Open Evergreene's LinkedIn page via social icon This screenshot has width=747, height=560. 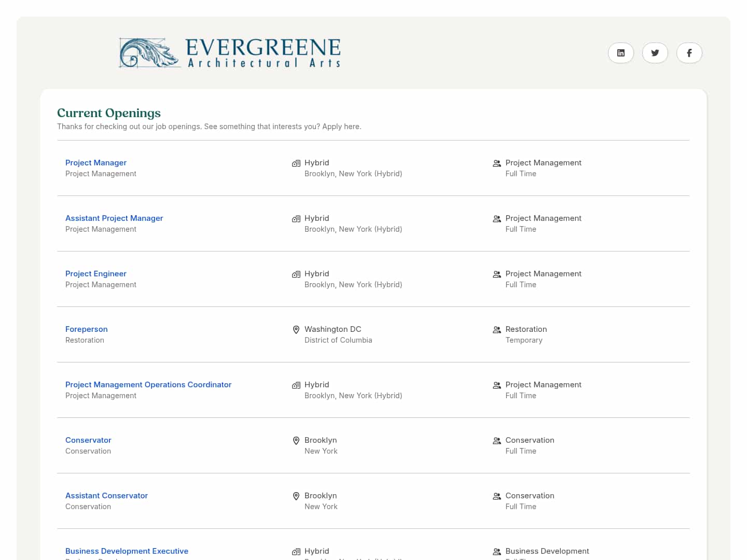point(620,53)
